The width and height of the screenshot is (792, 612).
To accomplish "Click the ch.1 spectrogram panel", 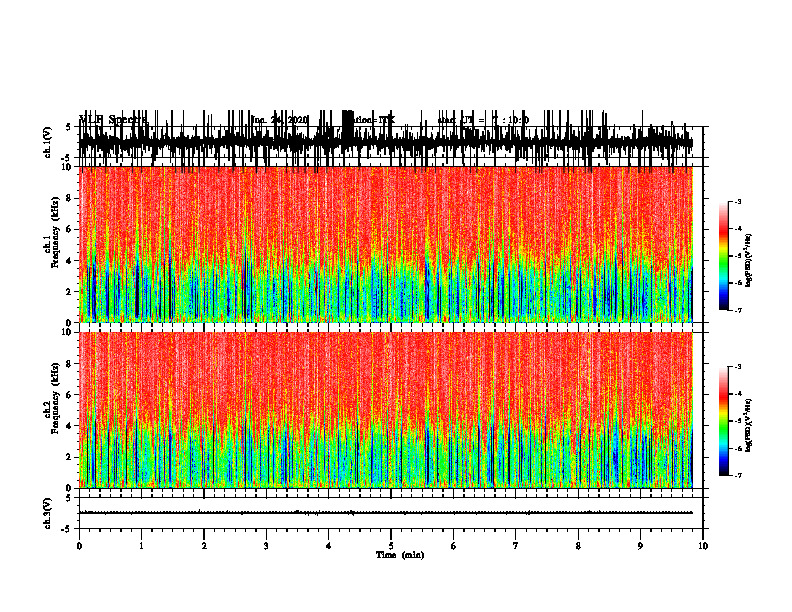I will click(x=386, y=244).
